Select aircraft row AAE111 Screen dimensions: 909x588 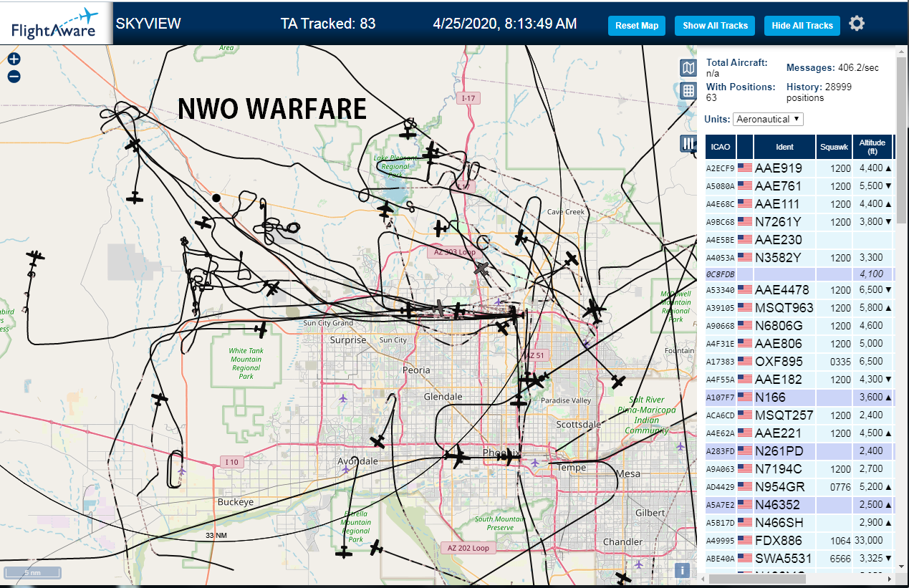coord(799,204)
